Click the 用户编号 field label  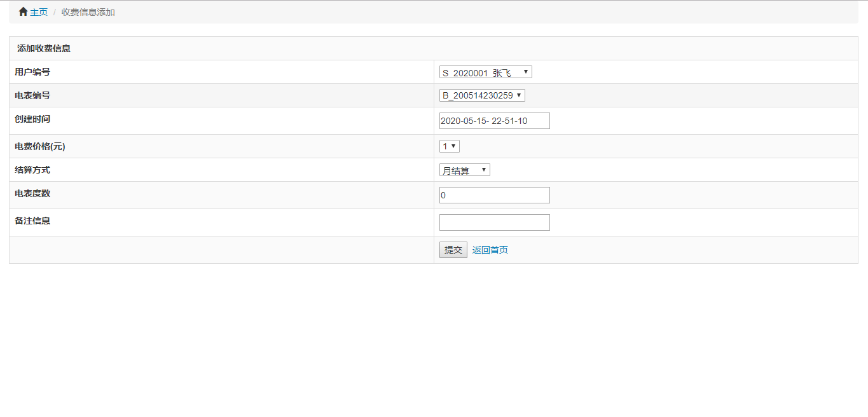[x=32, y=72]
